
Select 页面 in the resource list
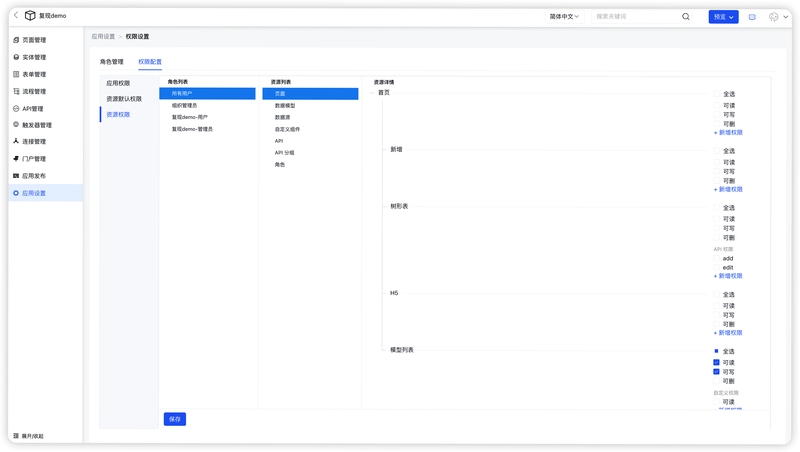310,93
